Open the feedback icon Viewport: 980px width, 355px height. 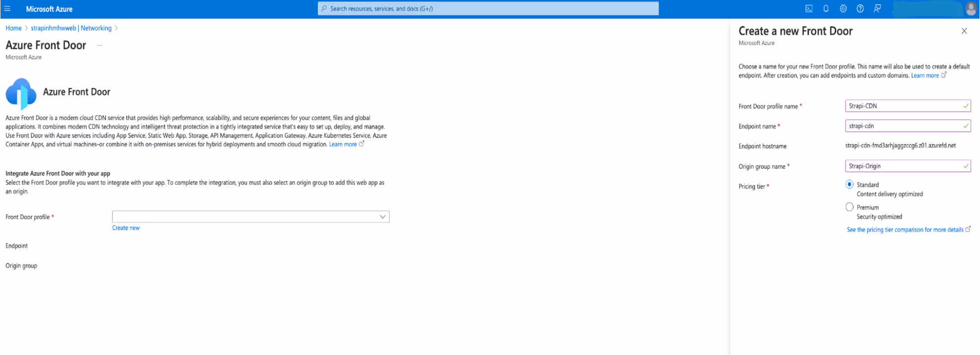click(x=877, y=9)
